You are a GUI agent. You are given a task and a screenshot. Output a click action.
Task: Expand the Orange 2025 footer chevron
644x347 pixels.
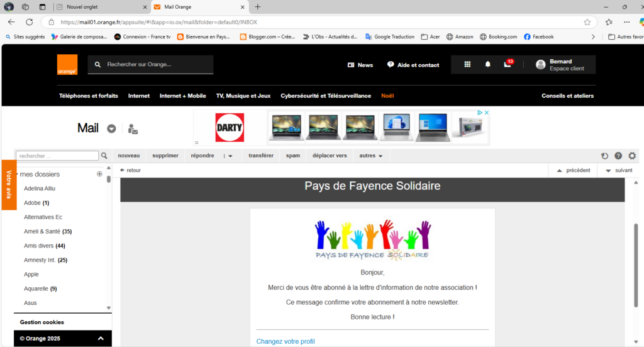tap(100, 339)
